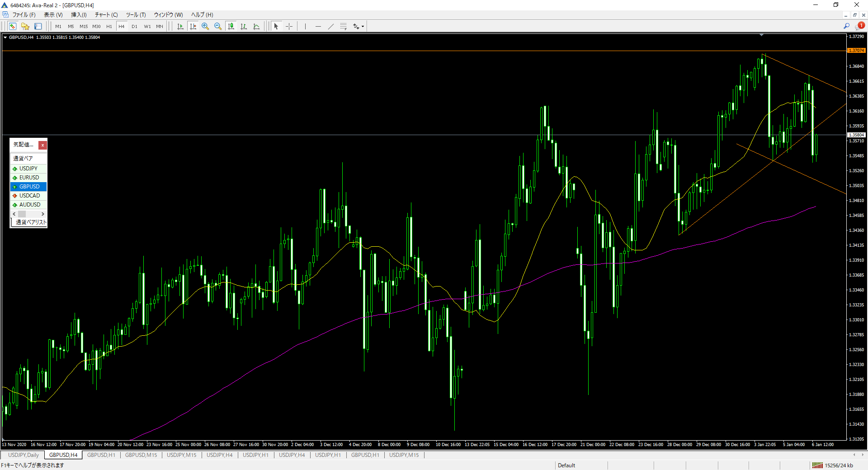Switch to the USDJPY,Daily chart tab

[x=24, y=455]
